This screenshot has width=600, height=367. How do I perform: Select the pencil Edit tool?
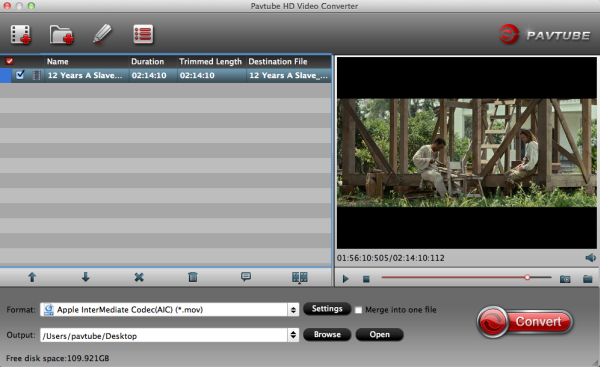(102, 34)
